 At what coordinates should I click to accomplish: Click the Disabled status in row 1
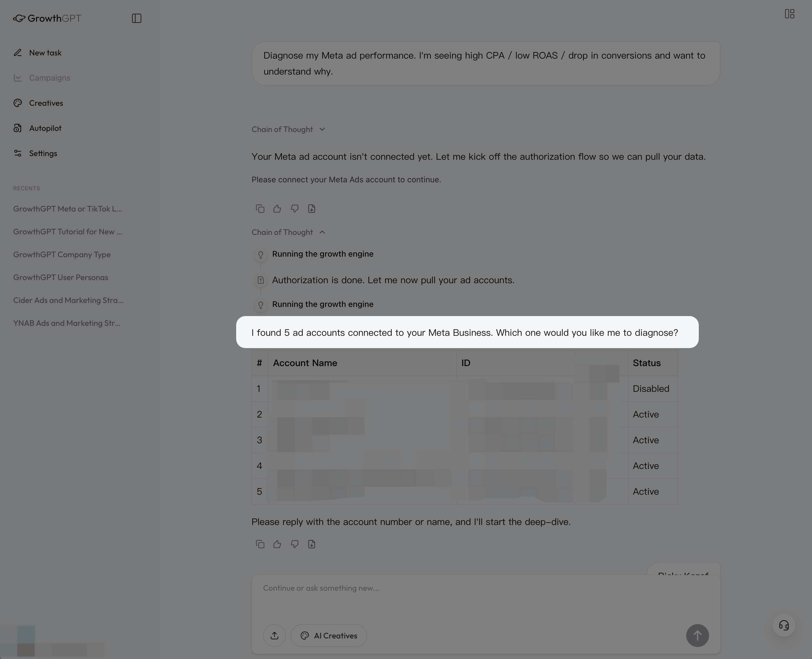[651, 389]
